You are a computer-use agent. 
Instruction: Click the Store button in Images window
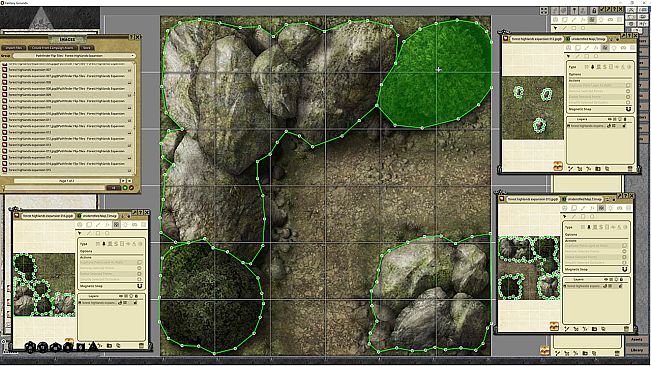pyautogui.click(x=87, y=48)
